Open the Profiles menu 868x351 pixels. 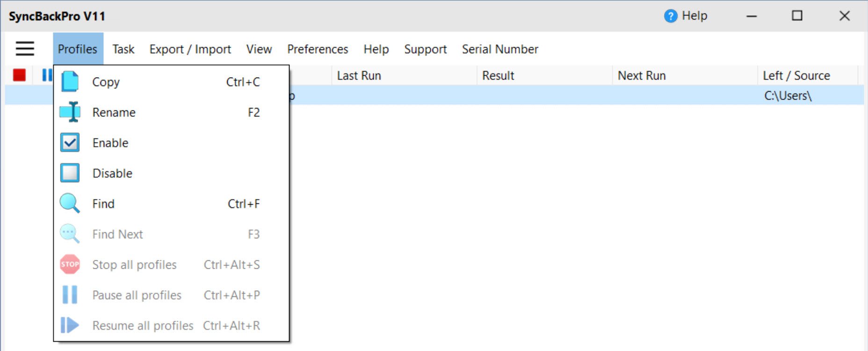[x=78, y=49]
